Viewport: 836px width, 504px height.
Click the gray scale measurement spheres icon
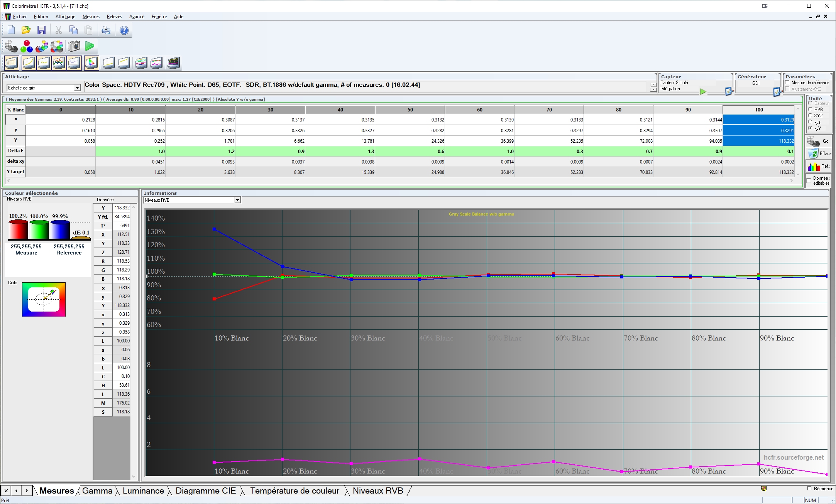11,46
